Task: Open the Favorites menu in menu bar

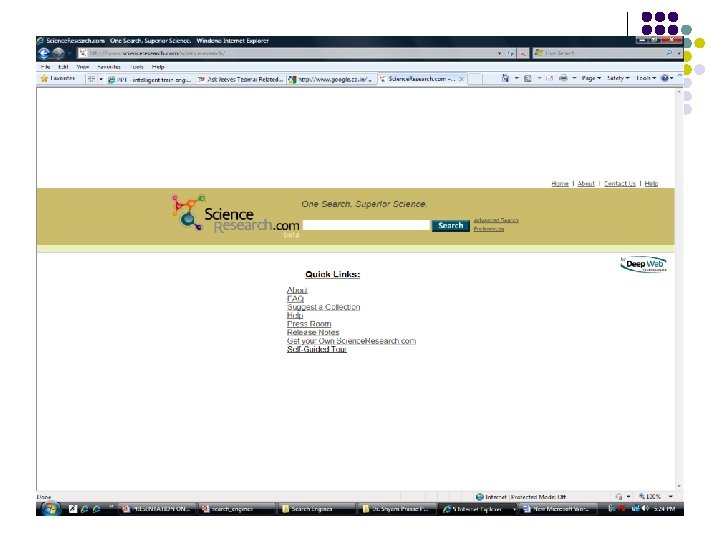Action: (x=109, y=67)
